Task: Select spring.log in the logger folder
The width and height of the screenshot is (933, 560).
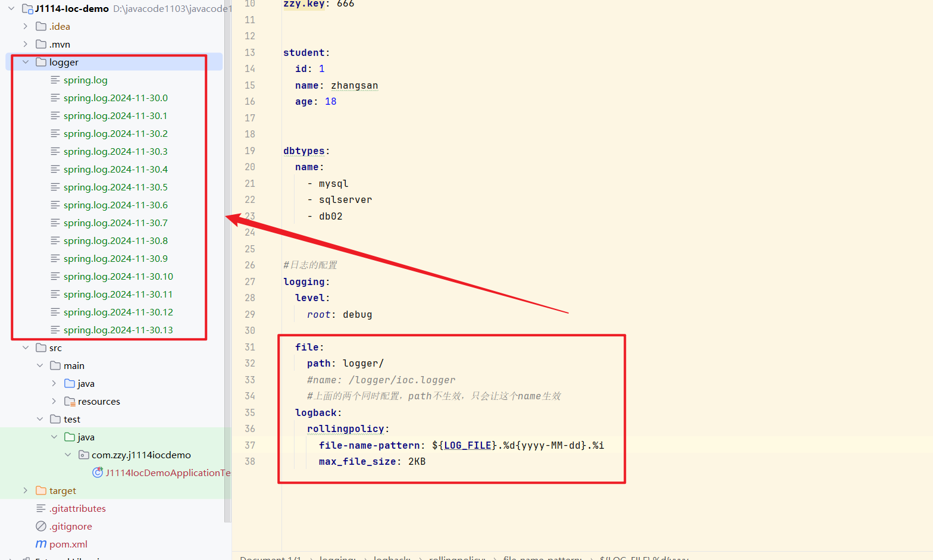Action: (x=86, y=80)
